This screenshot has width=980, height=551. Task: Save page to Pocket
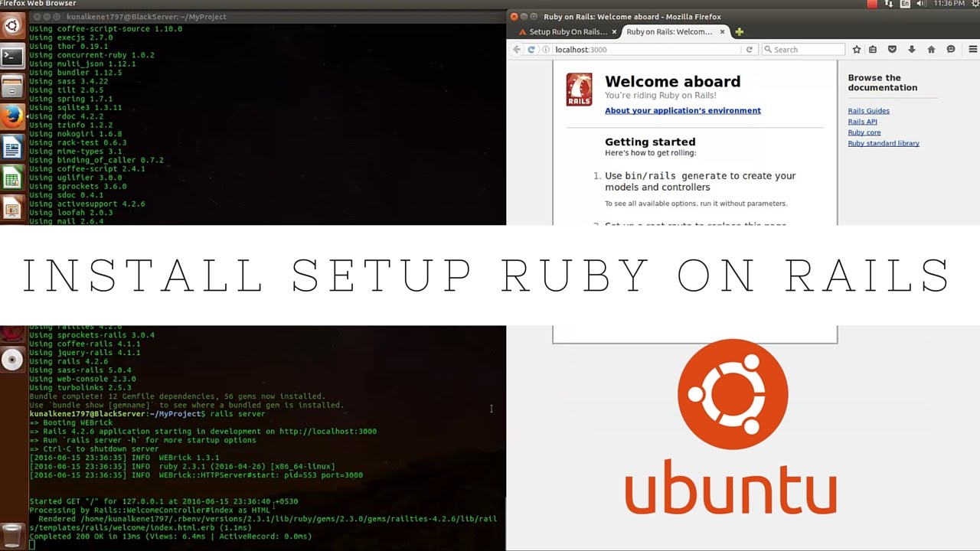[x=892, y=49]
